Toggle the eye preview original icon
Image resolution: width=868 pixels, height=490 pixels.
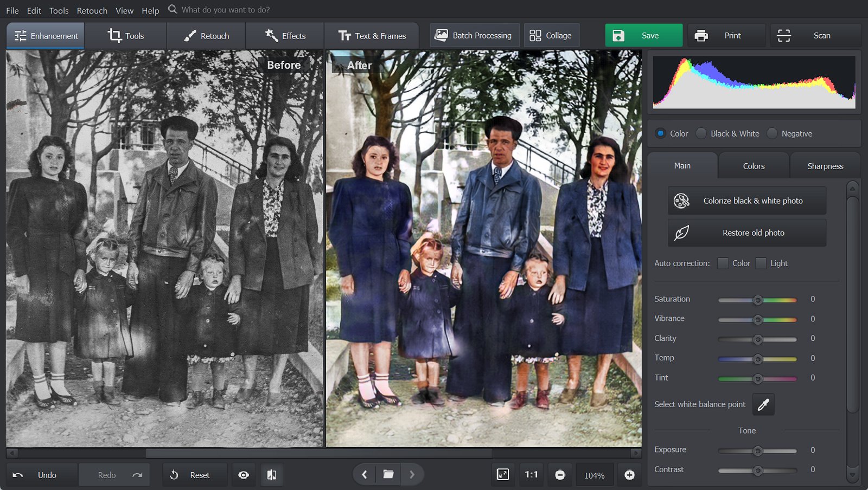point(244,475)
